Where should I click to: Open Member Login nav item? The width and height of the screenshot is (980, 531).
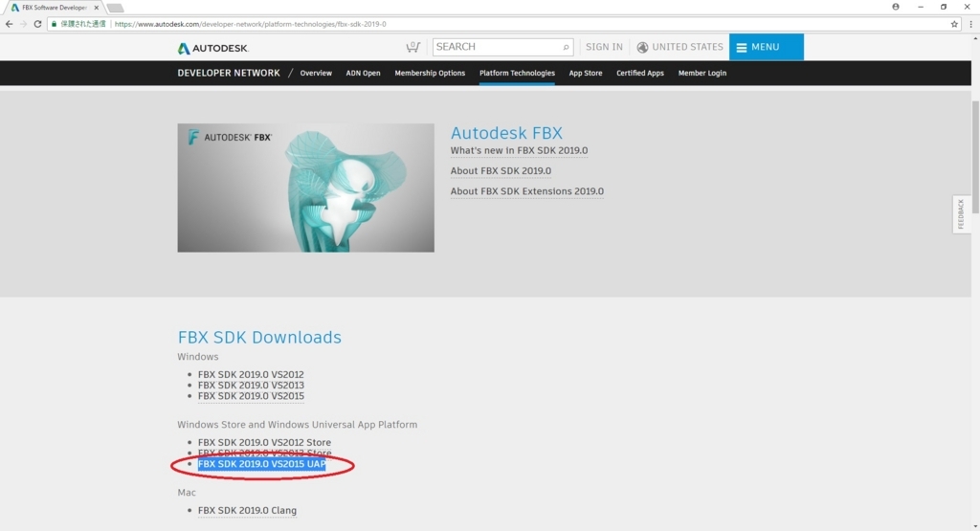click(x=702, y=73)
